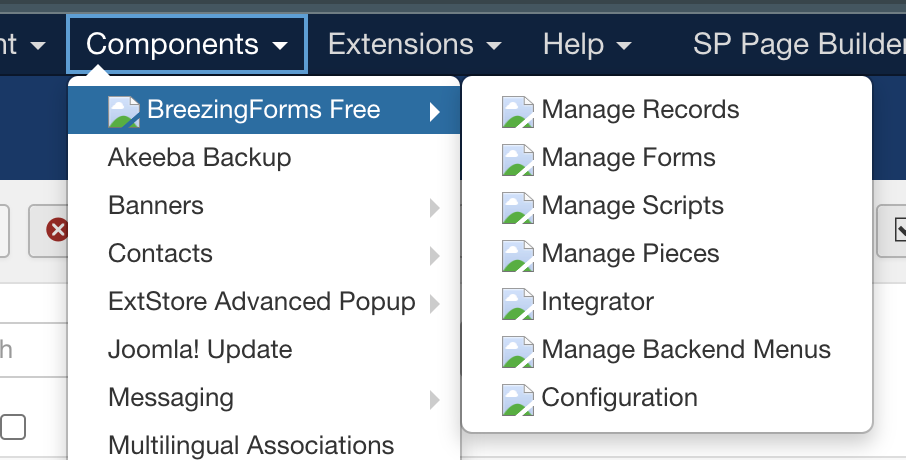Expand the Messaging submenu arrow
Viewport: 906px width, 460px height.
pos(435,400)
